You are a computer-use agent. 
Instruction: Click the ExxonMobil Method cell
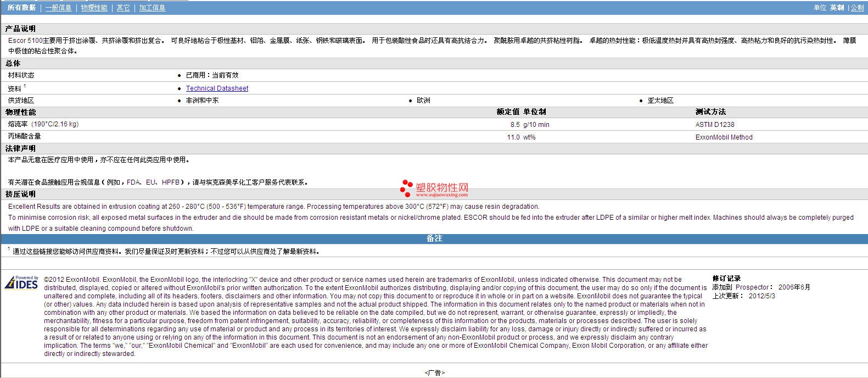[x=724, y=137]
